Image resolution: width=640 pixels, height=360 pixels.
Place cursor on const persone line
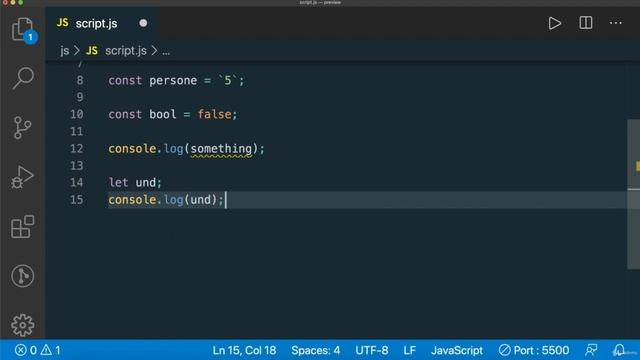point(176,80)
